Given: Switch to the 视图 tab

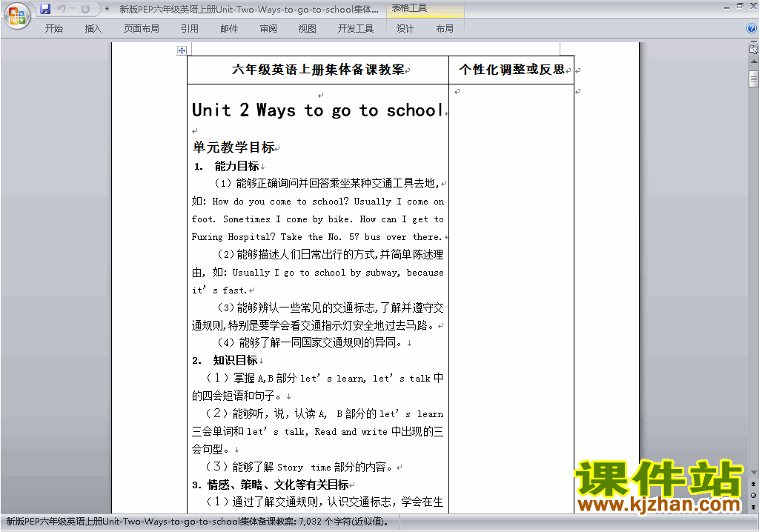Looking at the screenshot, I should 308,29.
